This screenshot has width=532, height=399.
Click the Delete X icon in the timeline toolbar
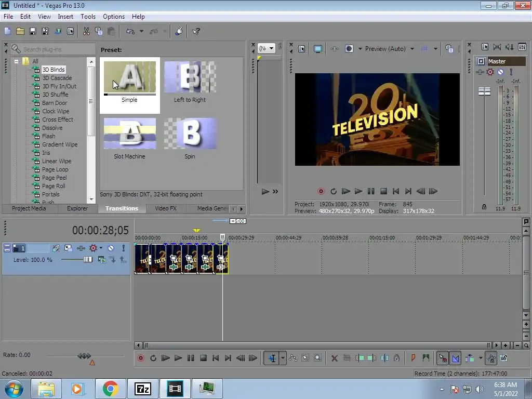pyautogui.click(x=334, y=358)
